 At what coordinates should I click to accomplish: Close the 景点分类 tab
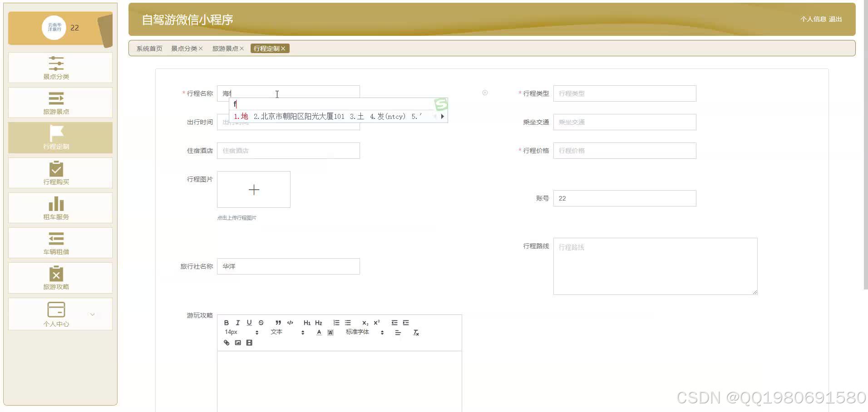point(201,49)
